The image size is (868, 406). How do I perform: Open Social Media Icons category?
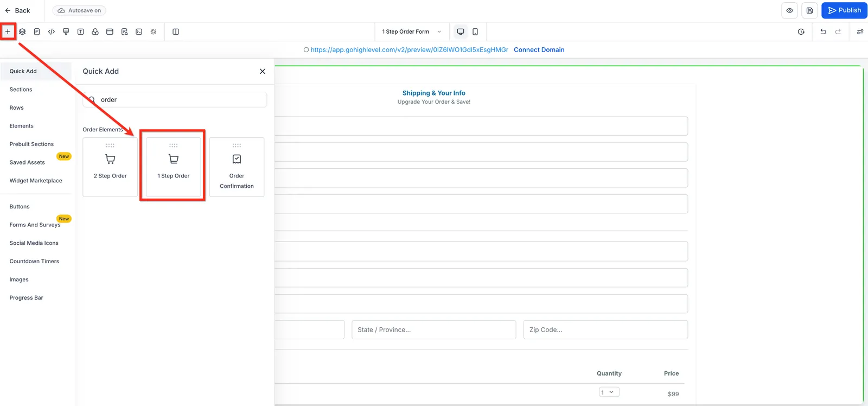click(x=34, y=243)
